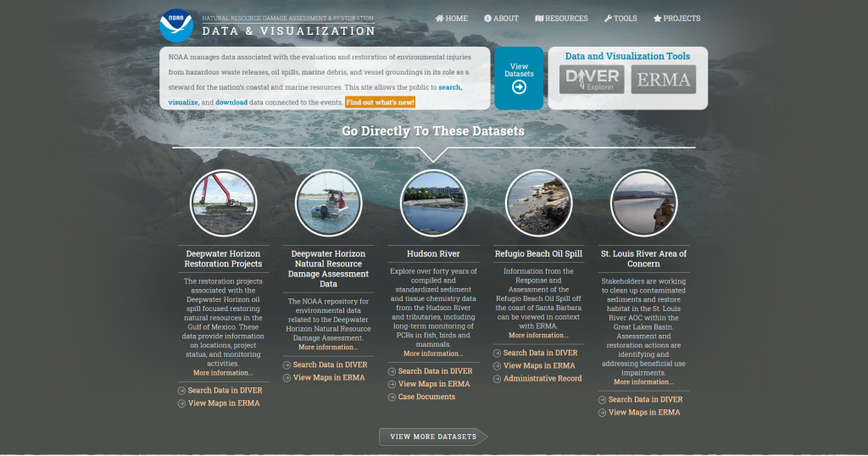Search Data in DIVER for Damage Assessment Data
Image resolution: width=868 pixels, height=456 pixels.
330,365
